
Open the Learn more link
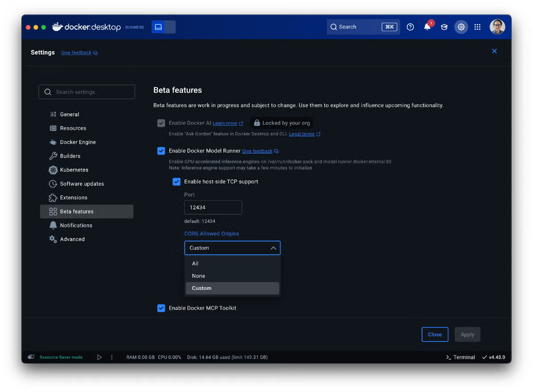[x=225, y=123]
